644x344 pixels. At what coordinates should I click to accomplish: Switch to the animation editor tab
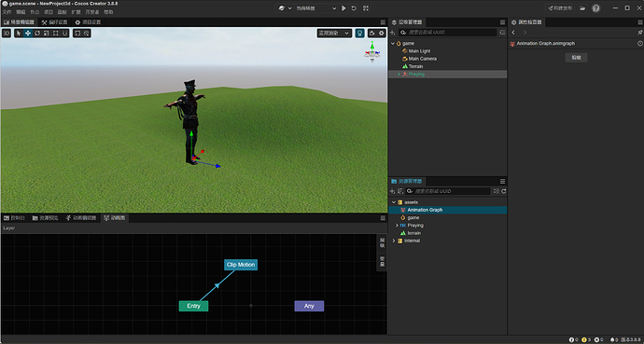click(x=81, y=218)
